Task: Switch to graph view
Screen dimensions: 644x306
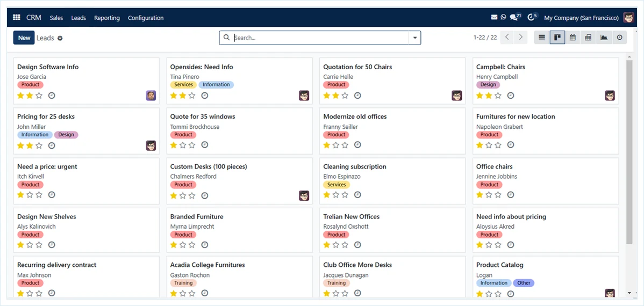Action: click(604, 38)
